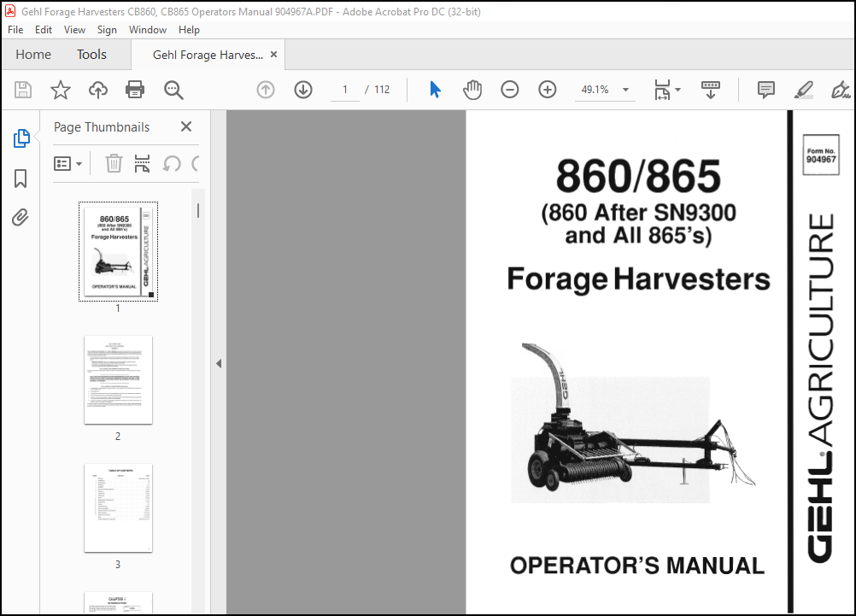Viewport: 856px width, 616px height.
Task: Click OPERATOR'S MANUAL text on the page
Action: coord(637,566)
